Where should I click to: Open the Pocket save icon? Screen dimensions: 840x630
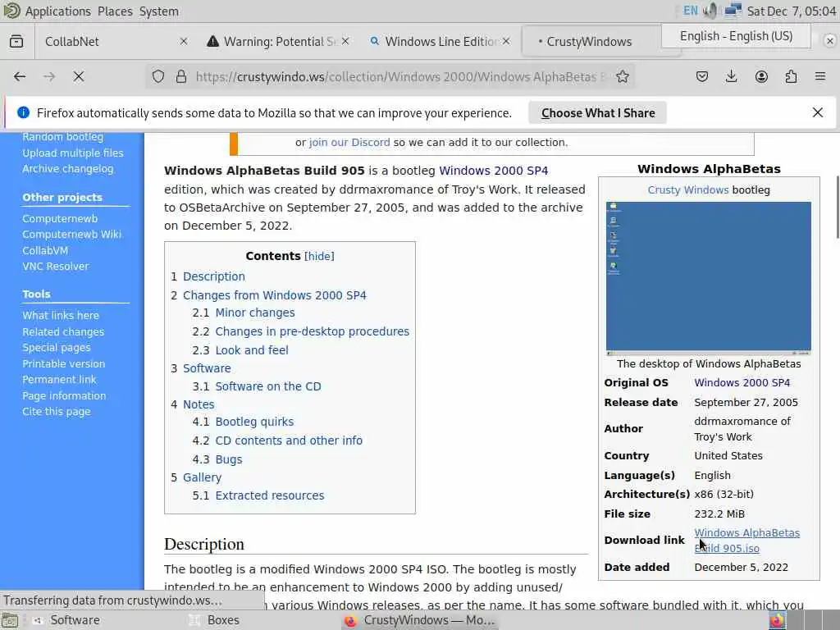(702, 76)
